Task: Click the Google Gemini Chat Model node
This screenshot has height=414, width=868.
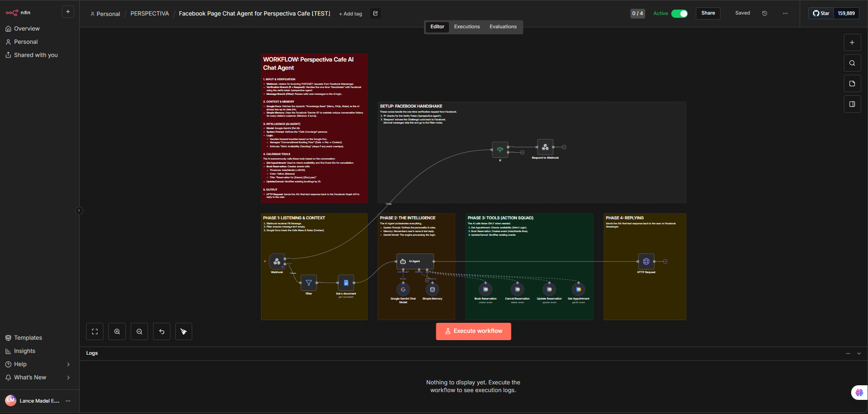Action: [403, 290]
